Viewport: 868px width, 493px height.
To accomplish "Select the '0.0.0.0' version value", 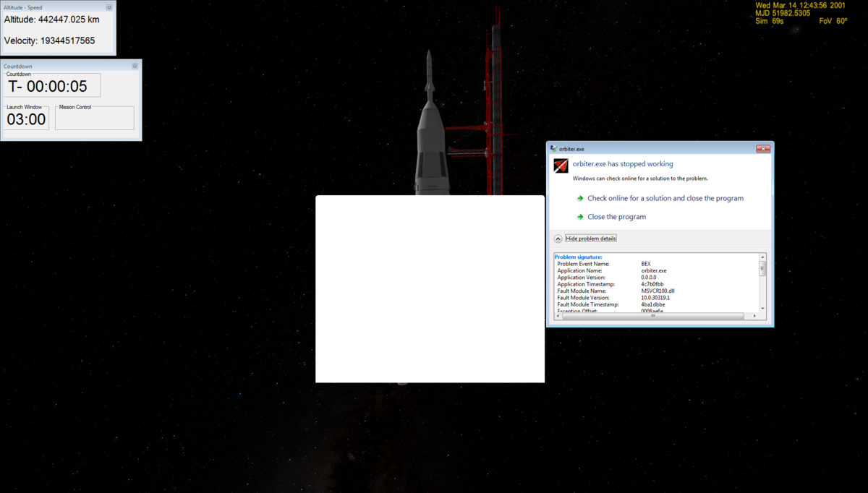I will coord(650,278).
